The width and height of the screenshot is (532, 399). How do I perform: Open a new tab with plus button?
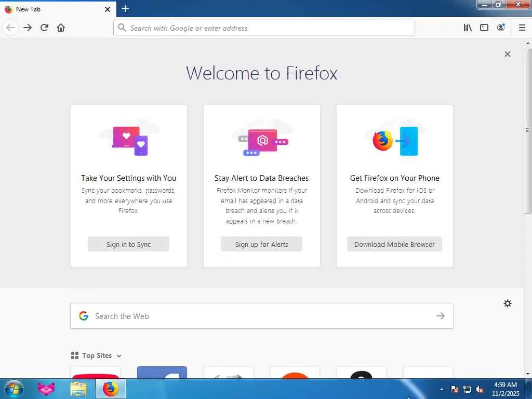125,8
